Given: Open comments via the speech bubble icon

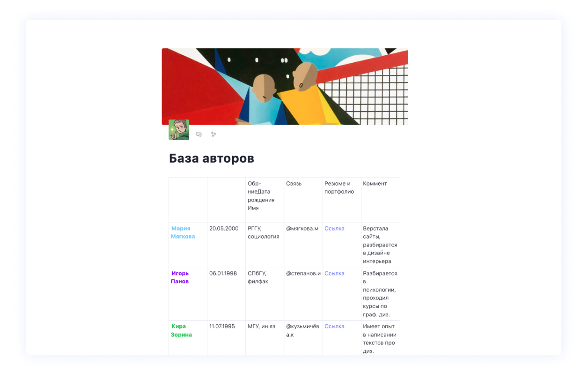Looking at the screenshot, I should click(198, 135).
